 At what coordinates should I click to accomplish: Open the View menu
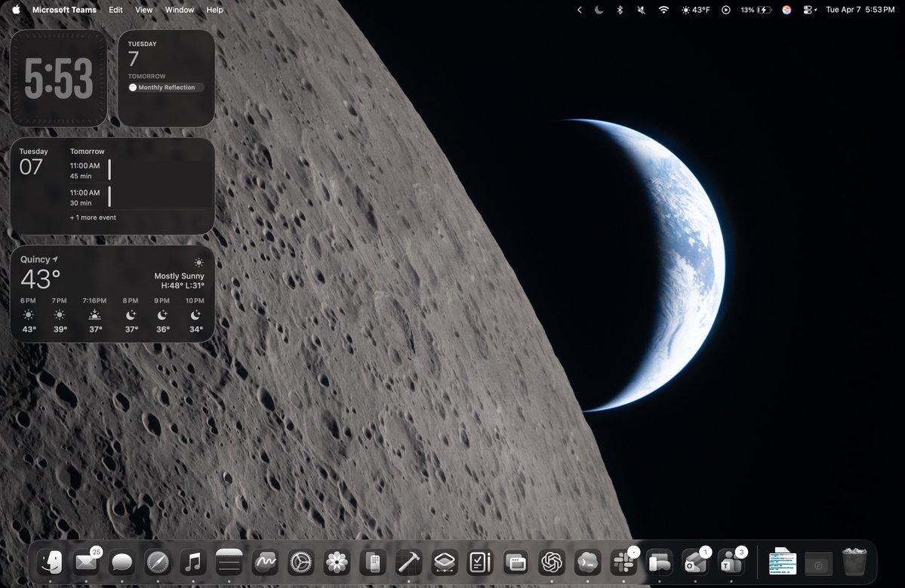[x=143, y=10]
